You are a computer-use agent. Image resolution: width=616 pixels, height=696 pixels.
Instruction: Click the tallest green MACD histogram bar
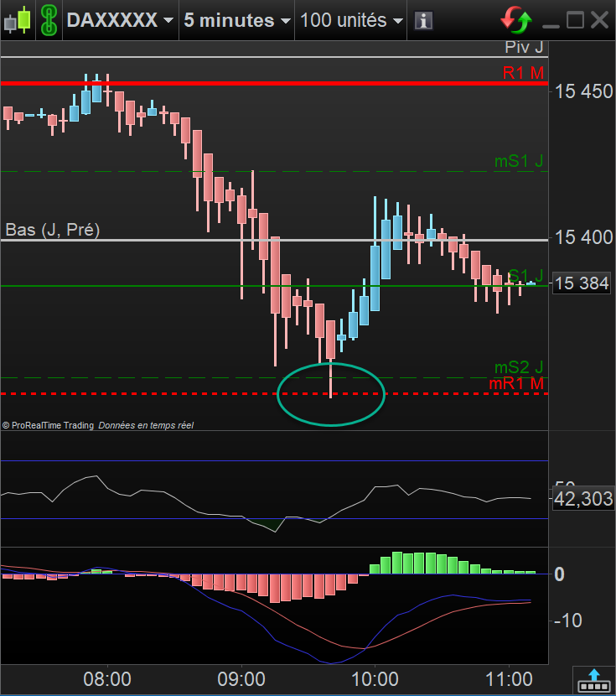coord(397,563)
